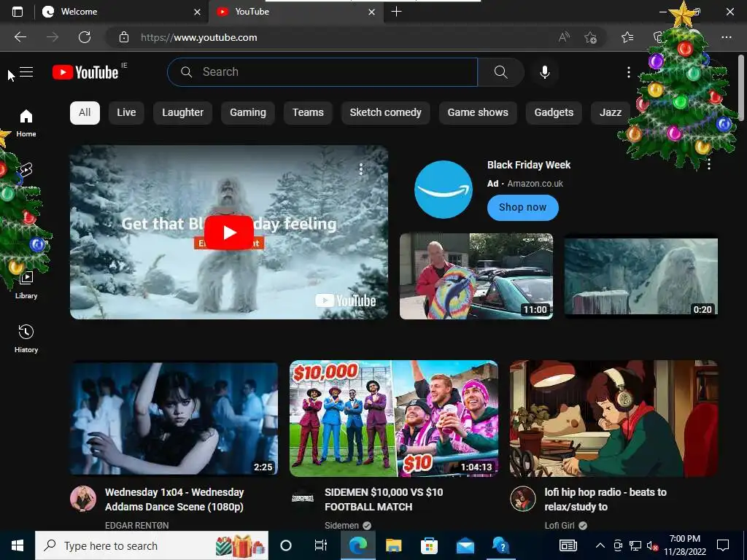Open Sidemen $10,000 football match thumbnail

pos(394,419)
